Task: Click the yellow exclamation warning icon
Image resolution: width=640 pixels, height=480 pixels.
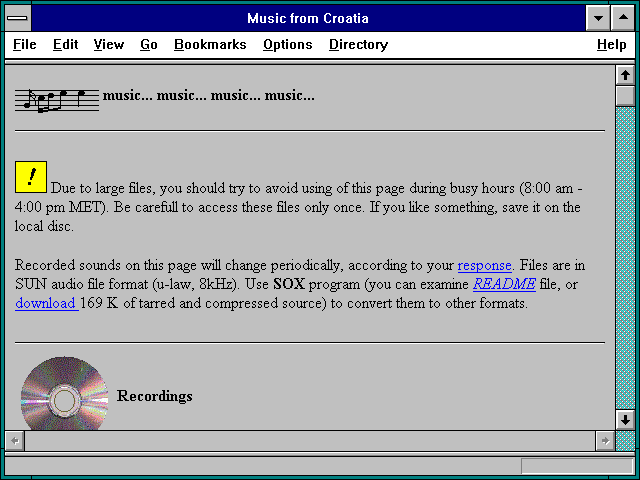Action: pos(31,177)
